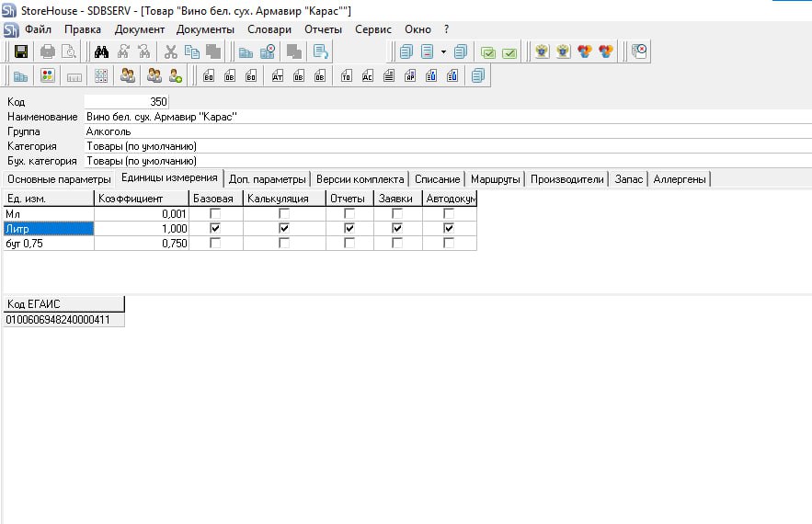Click the print preview magnifier icon
This screenshot has width=812, height=524.
tap(68, 52)
